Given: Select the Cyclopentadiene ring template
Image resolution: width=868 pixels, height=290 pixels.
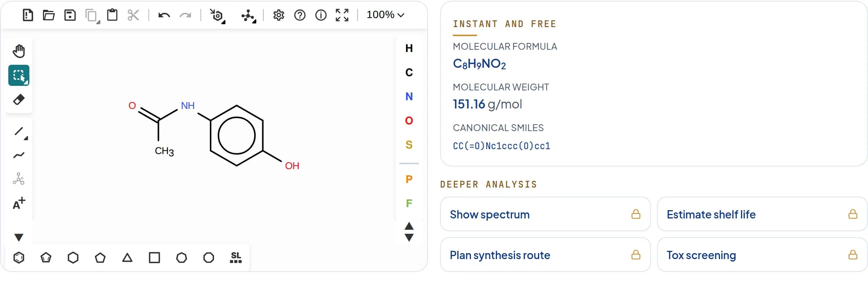Looking at the screenshot, I should tap(46, 258).
